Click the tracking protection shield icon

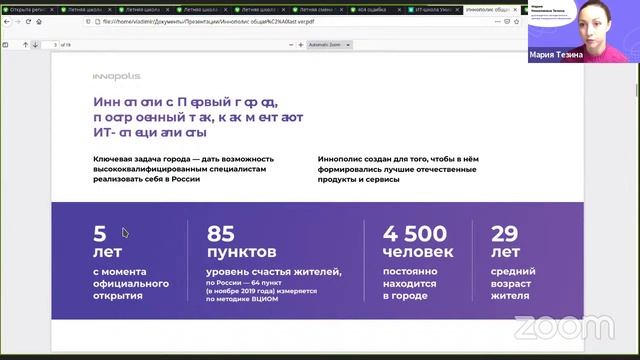tap(88, 22)
